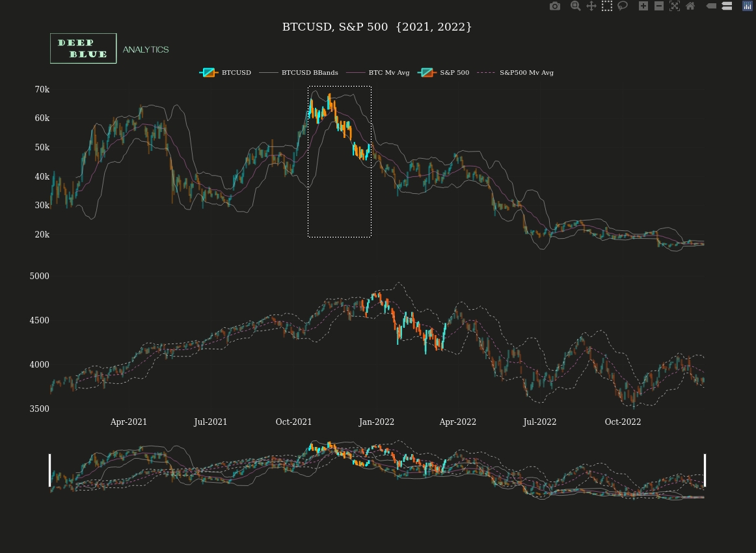Enable show closest data on hover

[711, 6]
